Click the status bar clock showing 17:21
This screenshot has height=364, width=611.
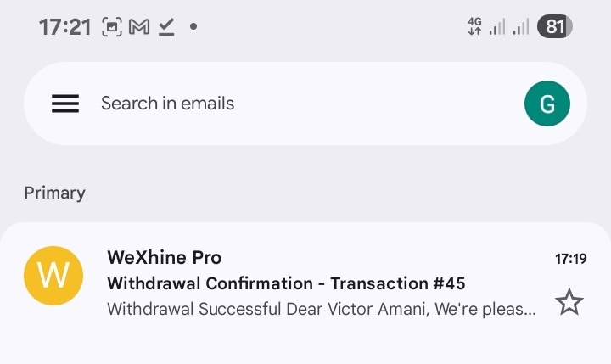(x=64, y=27)
